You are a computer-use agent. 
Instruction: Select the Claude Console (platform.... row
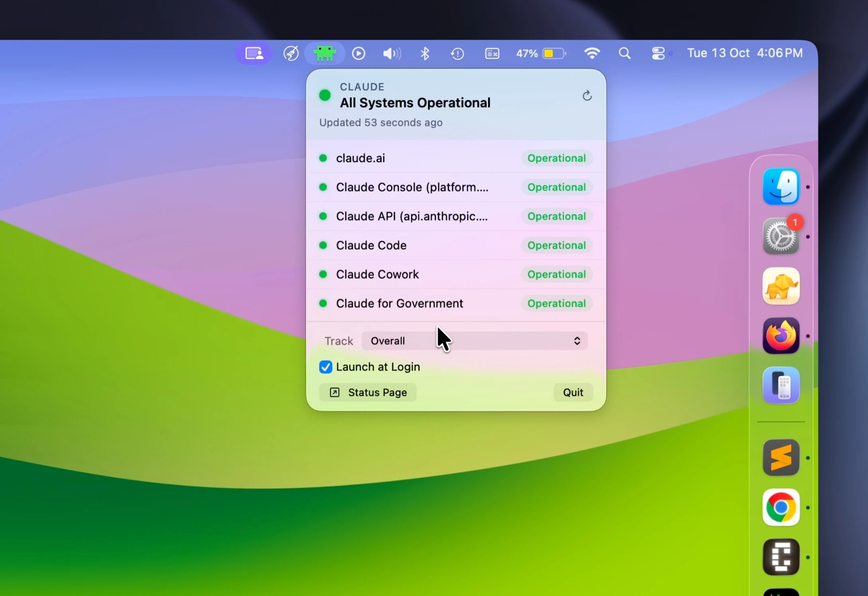click(x=456, y=187)
